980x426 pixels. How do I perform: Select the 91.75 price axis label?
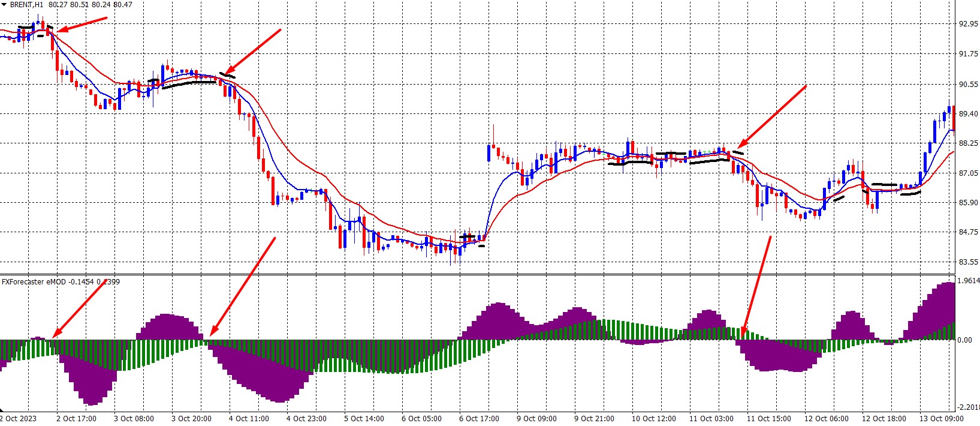968,55
